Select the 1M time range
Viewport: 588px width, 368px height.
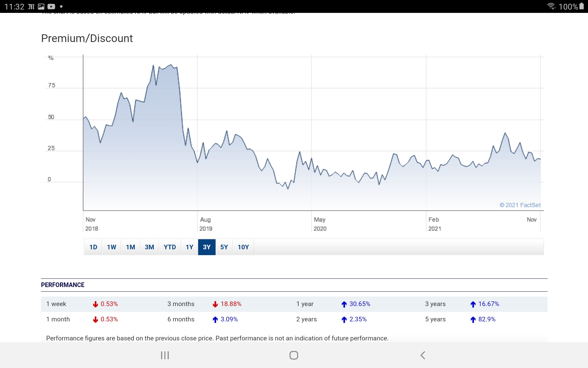point(130,247)
